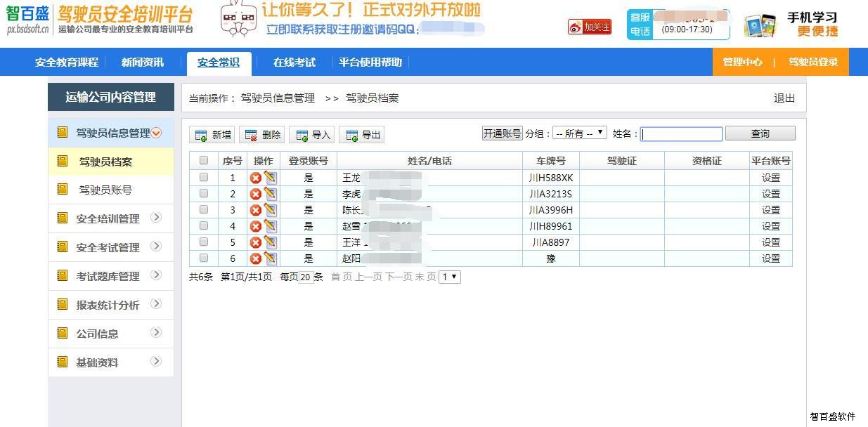
Task: Click the 导出 (export) toolbar button
Action: [362, 135]
